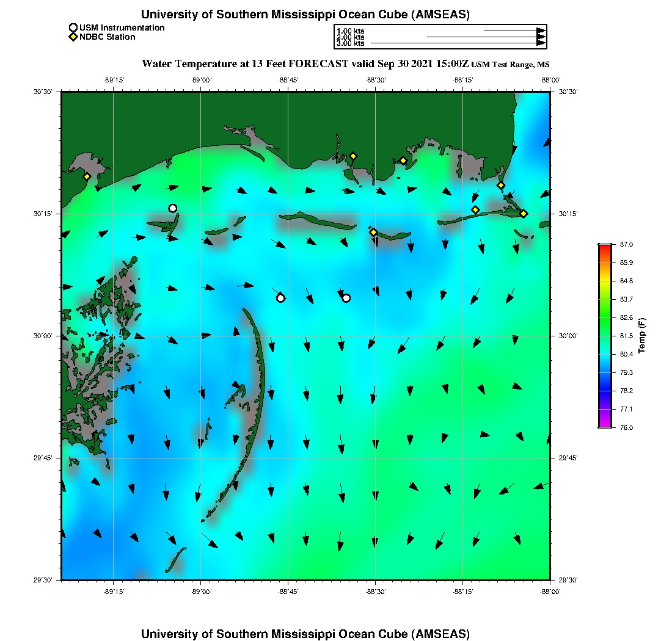
Task: Click the 1.00 kts scale arrow label
Action: click(x=351, y=31)
